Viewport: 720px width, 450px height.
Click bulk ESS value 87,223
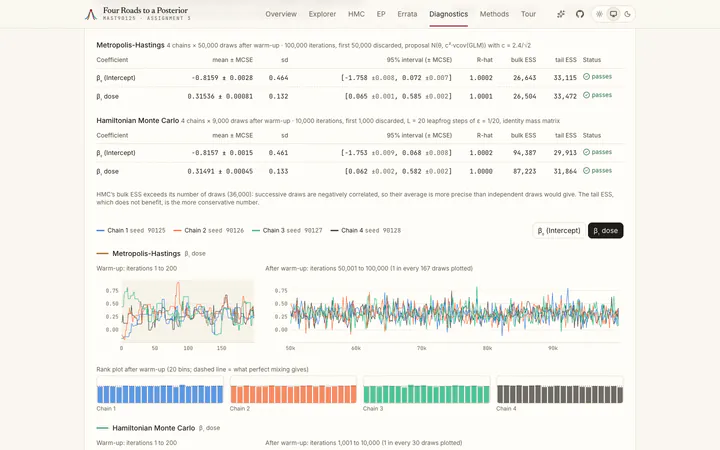524,171
